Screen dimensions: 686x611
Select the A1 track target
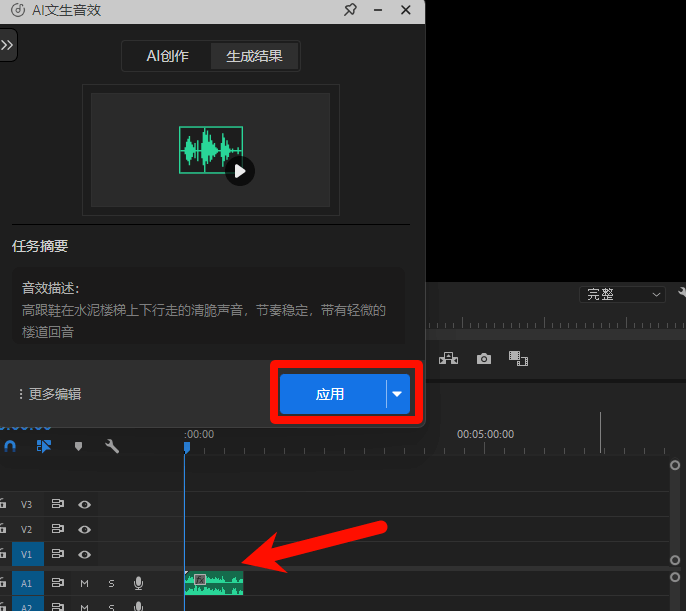28,583
